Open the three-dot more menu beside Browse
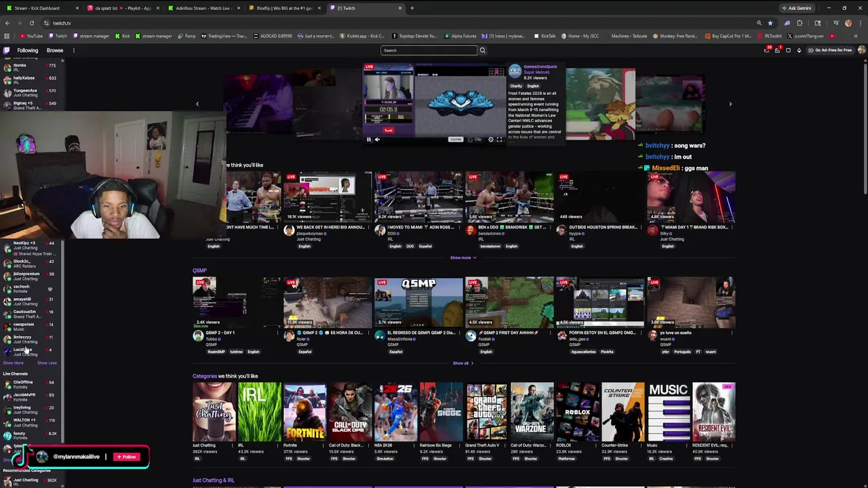This screenshot has width=868, height=488. 74,50
